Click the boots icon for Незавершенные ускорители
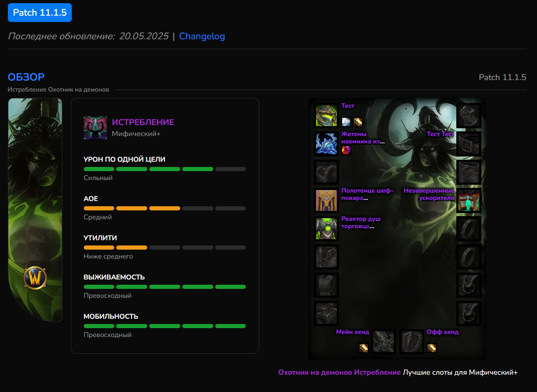 click(469, 200)
